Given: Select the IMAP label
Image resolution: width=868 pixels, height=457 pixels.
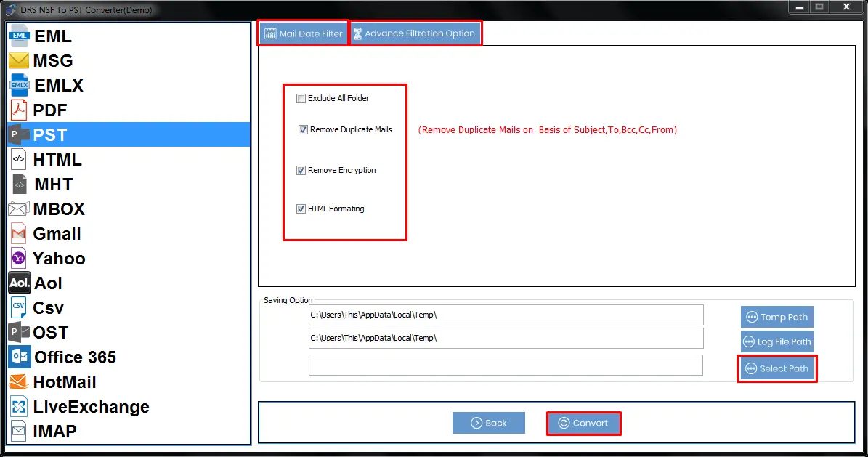Looking at the screenshot, I should tap(54, 432).
